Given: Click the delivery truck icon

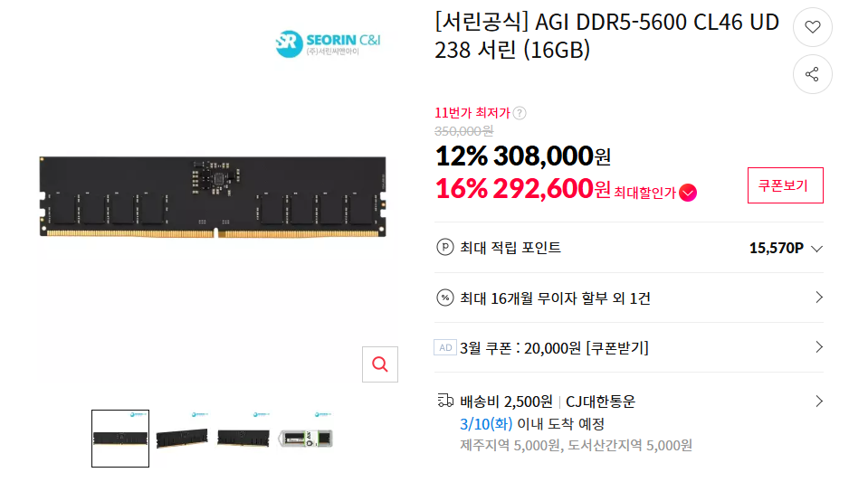Looking at the screenshot, I should tap(445, 400).
